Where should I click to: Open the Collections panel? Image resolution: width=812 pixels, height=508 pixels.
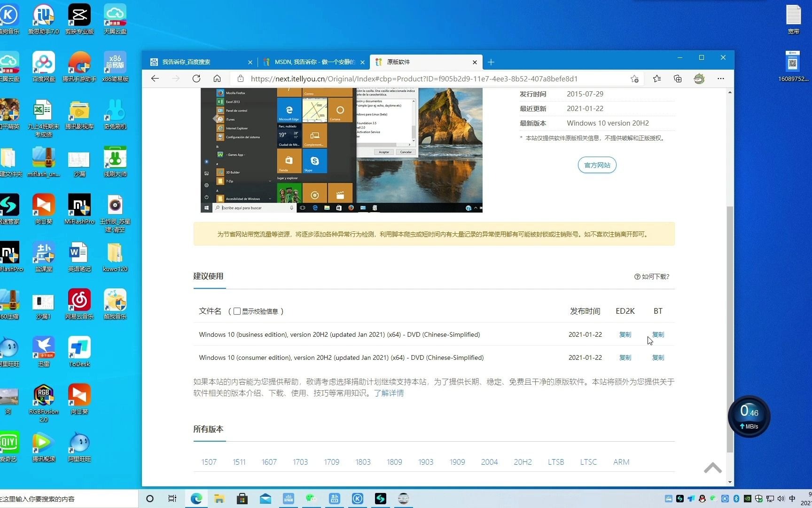pyautogui.click(x=678, y=79)
